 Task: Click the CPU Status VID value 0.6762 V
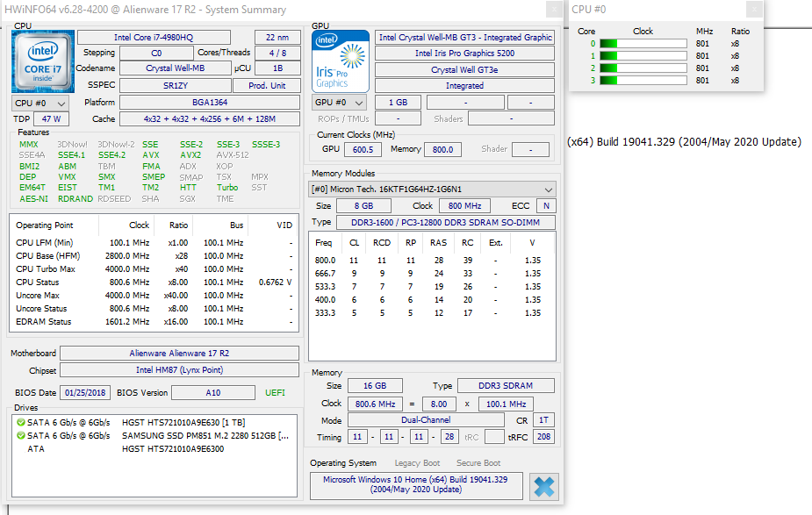pos(275,283)
